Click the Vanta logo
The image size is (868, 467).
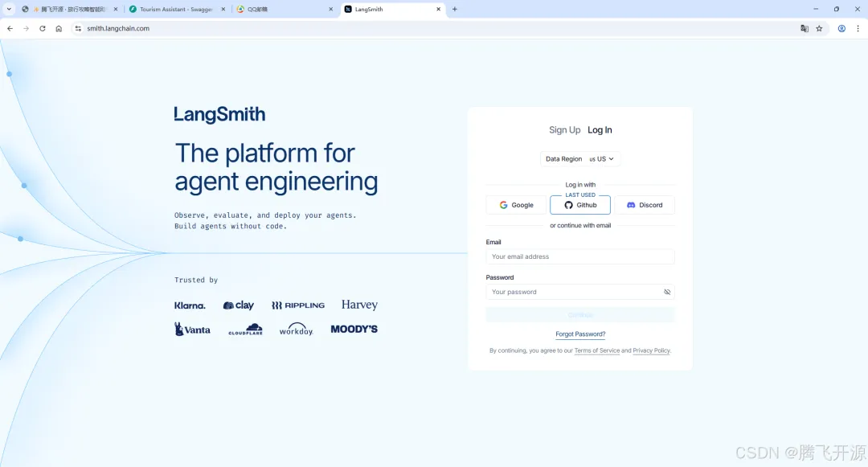(x=192, y=330)
